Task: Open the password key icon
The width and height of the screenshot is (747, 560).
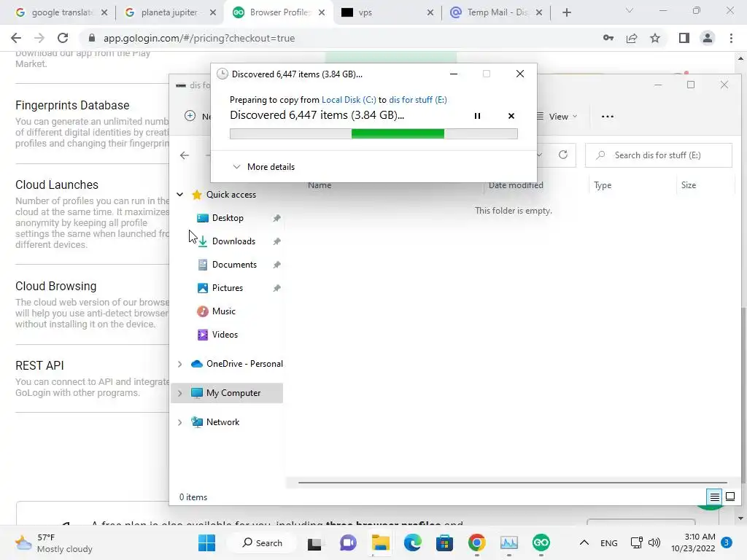Action: [x=608, y=38]
